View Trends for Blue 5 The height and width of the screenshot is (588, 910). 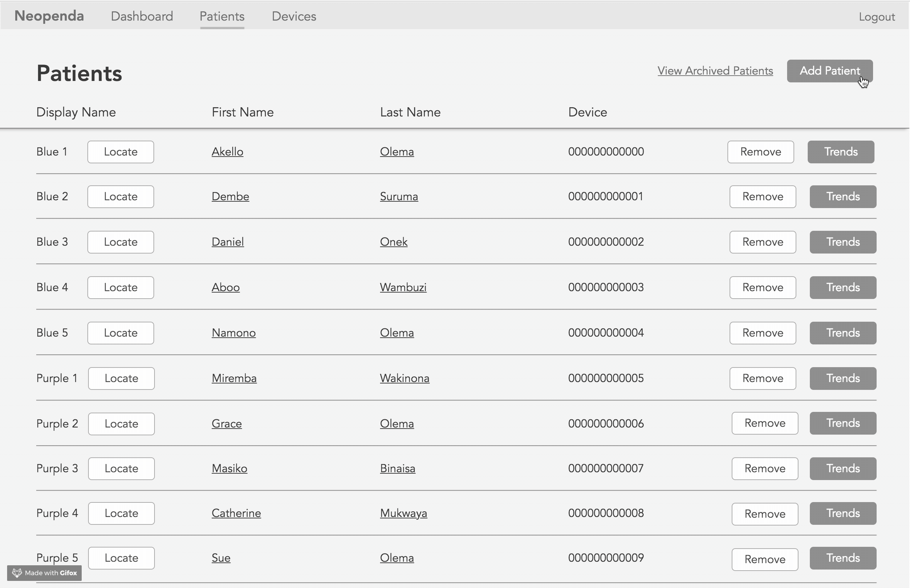coord(843,333)
